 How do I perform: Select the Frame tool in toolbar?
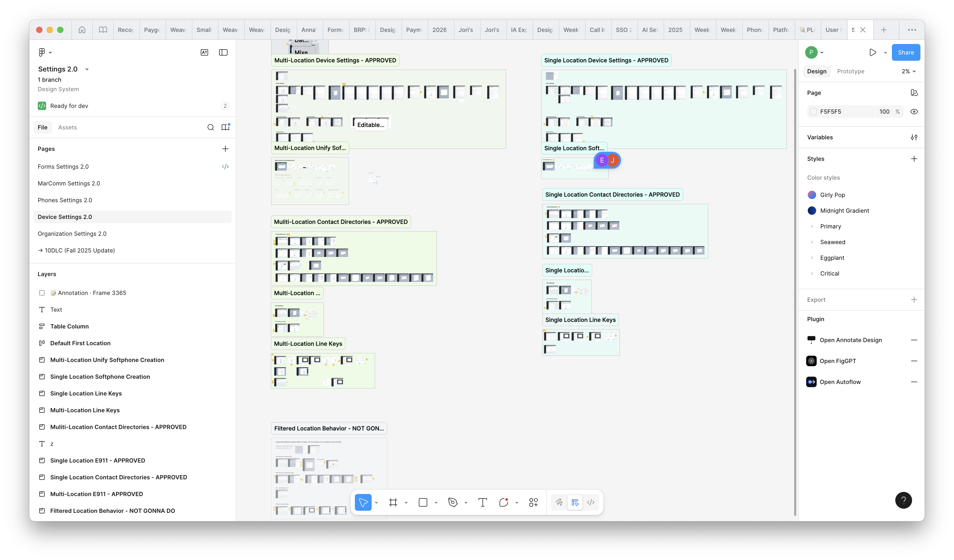(393, 502)
